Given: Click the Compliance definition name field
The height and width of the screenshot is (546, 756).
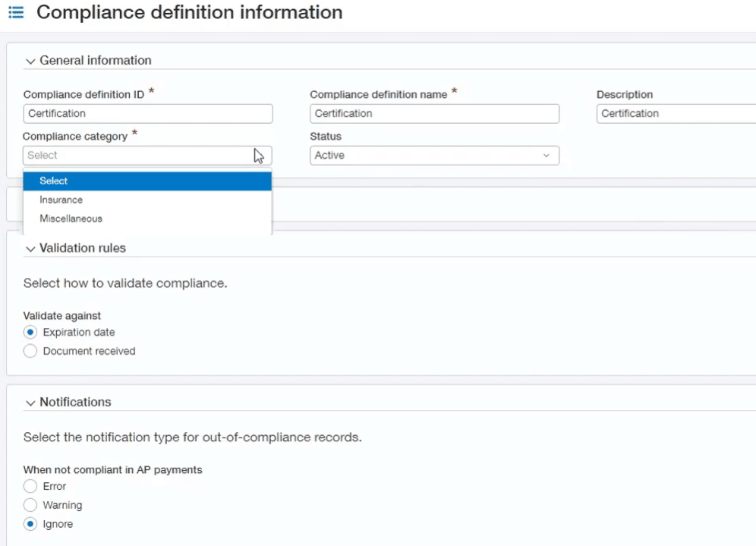Looking at the screenshot, I should (434, 113).
